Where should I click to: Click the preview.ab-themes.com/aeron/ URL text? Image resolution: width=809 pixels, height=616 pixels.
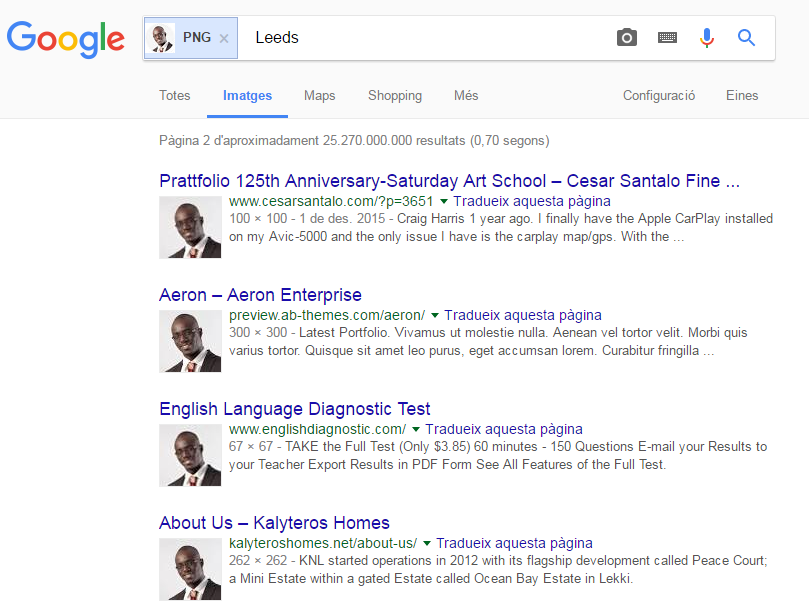(327, 315)
